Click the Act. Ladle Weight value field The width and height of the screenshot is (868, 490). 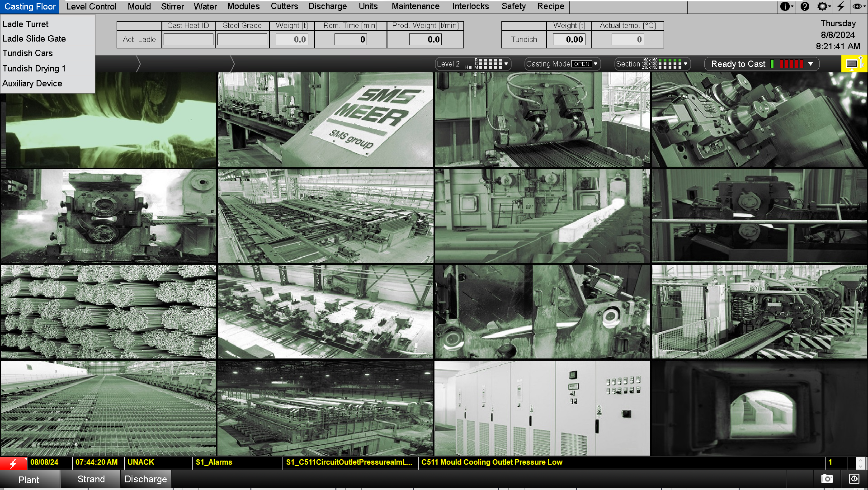point(292,39)
